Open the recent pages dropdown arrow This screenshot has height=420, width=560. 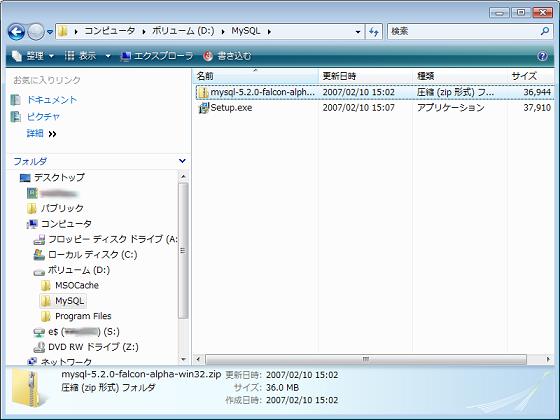tap(50, 32)
